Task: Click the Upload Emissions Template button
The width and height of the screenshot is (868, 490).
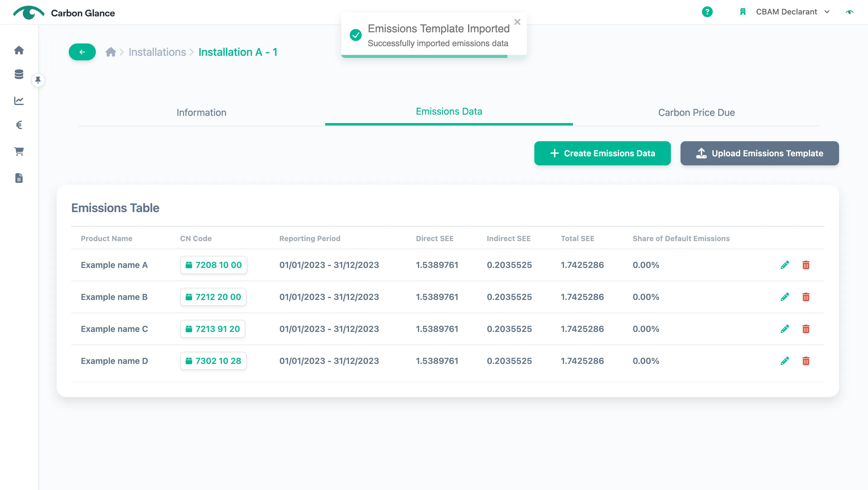Action: coord(759,154)
